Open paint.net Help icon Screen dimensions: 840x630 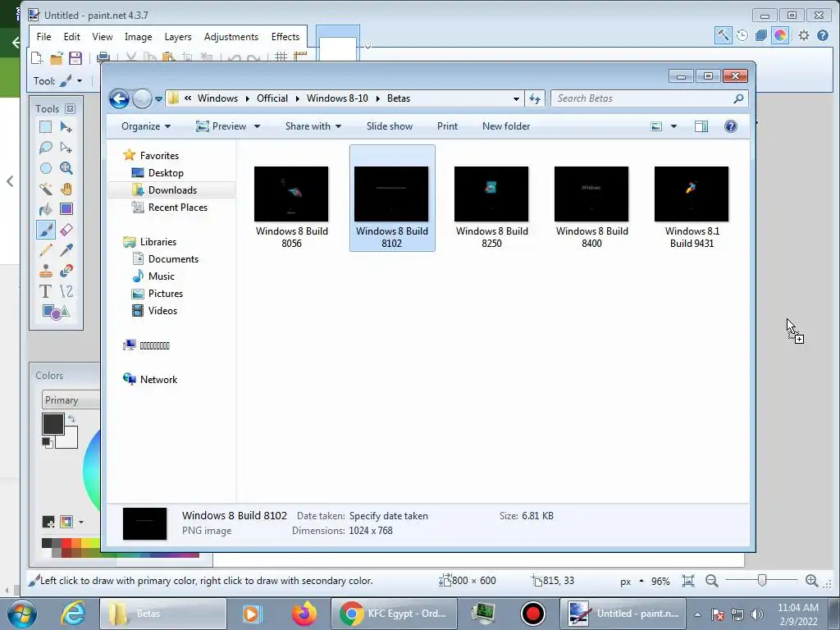(x=823, y=35)
